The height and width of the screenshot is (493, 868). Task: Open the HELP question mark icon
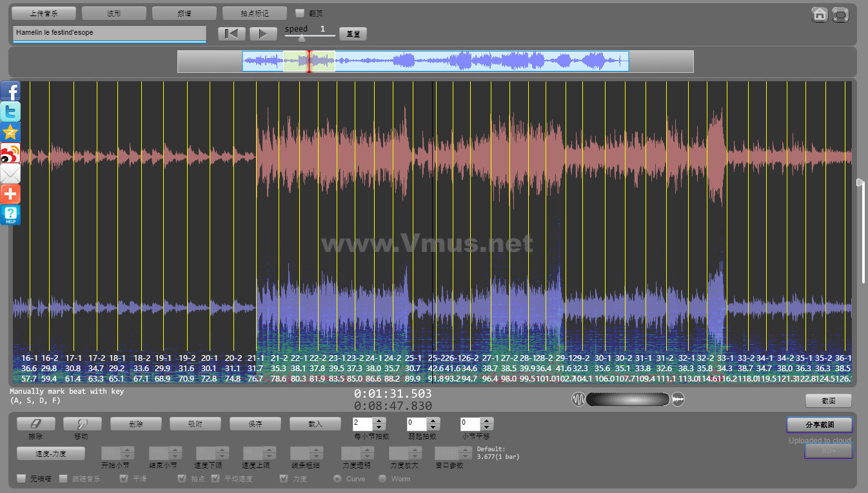10,215
